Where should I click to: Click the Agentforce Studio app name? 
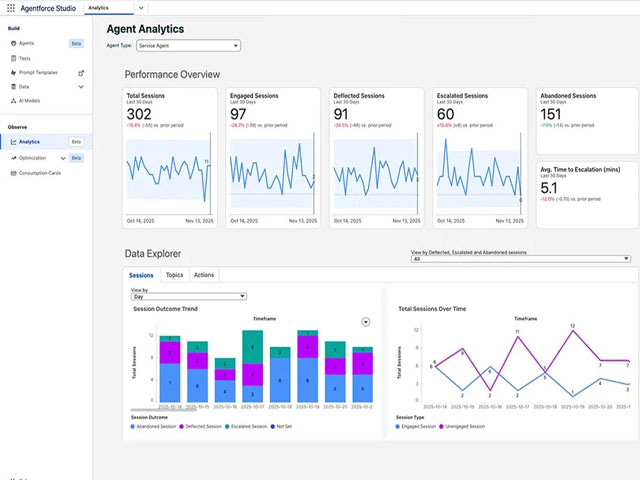coord(48,8)
